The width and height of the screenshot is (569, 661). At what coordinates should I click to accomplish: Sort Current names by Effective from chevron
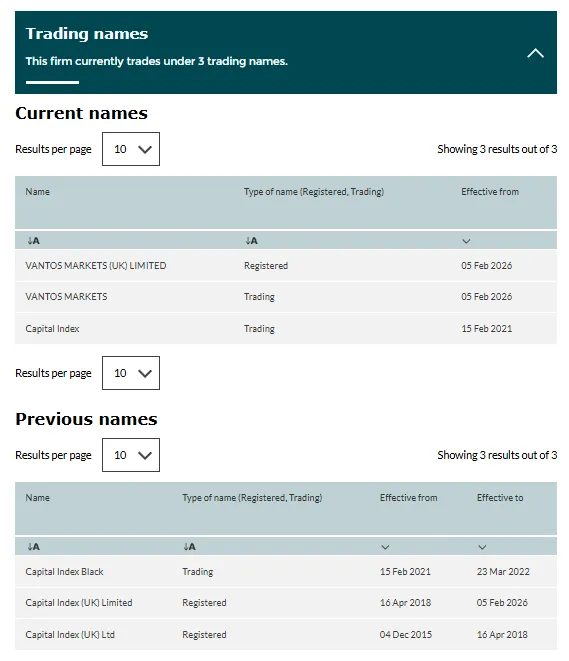click(x=466, y=241)
